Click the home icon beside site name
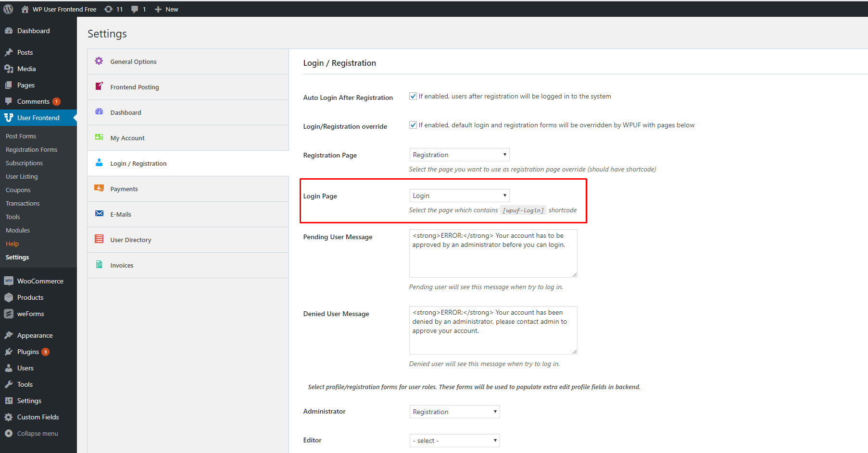This screenshot has height=453, width=868. pyautogui.click(x=25, y=9)
